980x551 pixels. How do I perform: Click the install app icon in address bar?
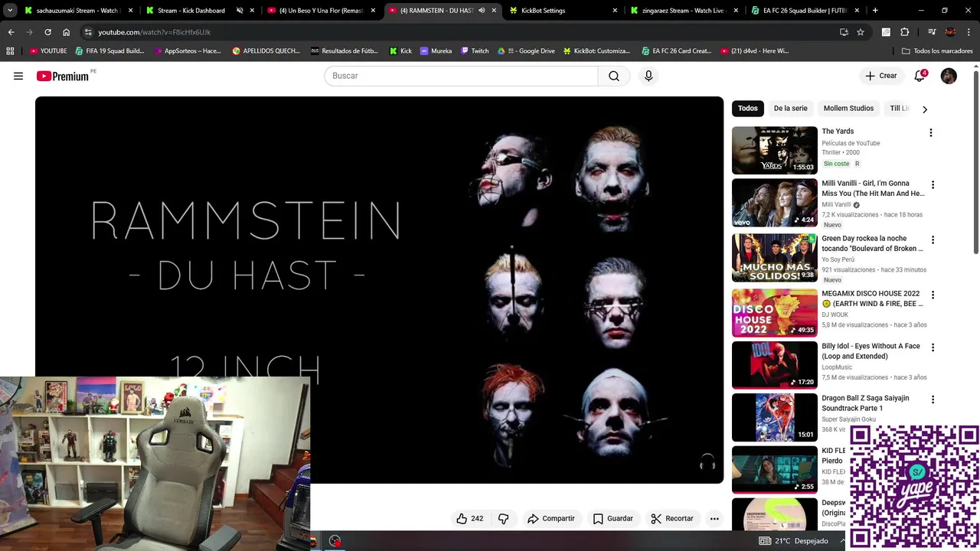click(x=844, y=32)
